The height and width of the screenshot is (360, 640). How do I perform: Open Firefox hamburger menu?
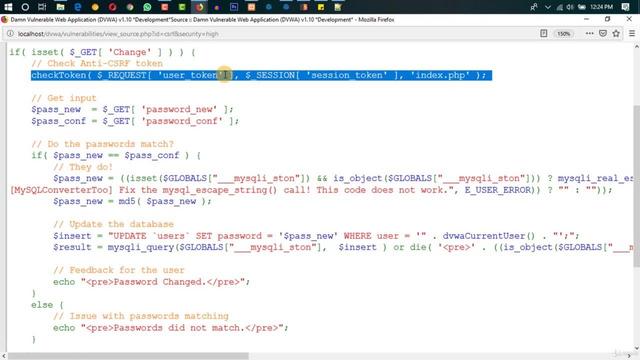pos(632,34)
